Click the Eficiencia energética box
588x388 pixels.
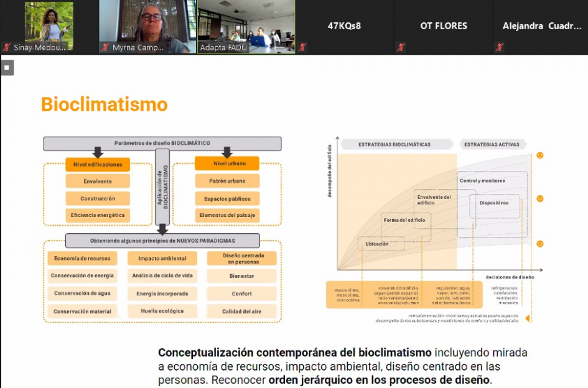pos(98,215)
